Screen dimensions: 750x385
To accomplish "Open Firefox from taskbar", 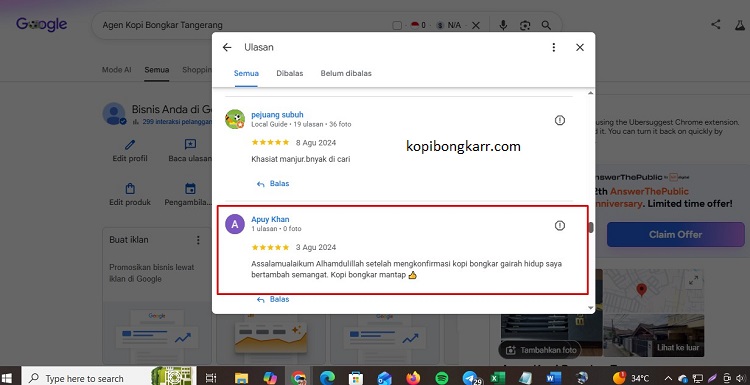I will point(413,378).
